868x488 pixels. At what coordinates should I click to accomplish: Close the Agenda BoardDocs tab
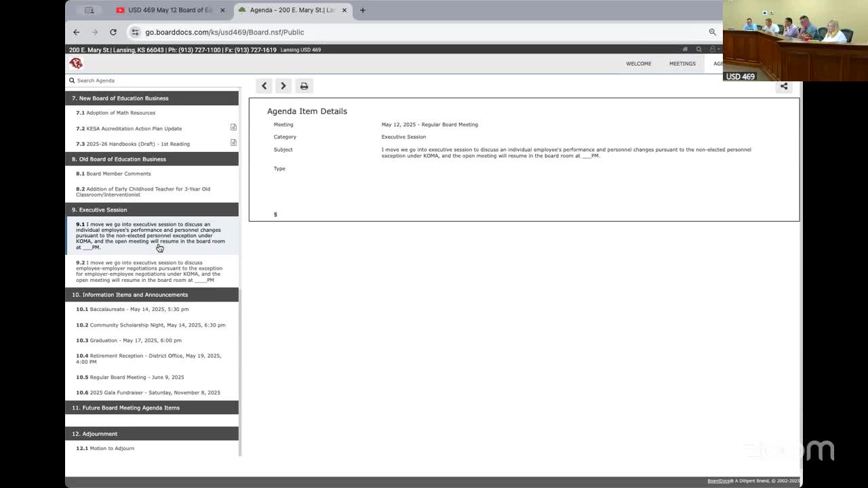(344, 10)
